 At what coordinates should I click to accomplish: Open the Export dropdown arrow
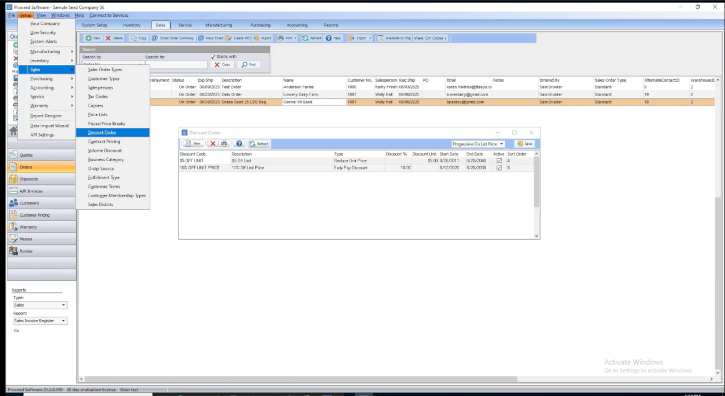pyautogui.click(x=370, y=38)
